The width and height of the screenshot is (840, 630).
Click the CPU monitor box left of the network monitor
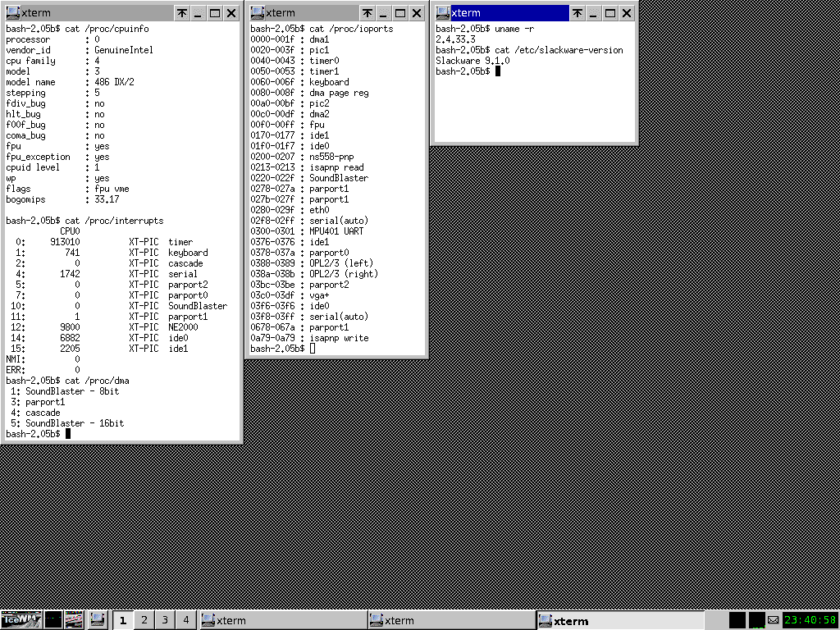737,620
